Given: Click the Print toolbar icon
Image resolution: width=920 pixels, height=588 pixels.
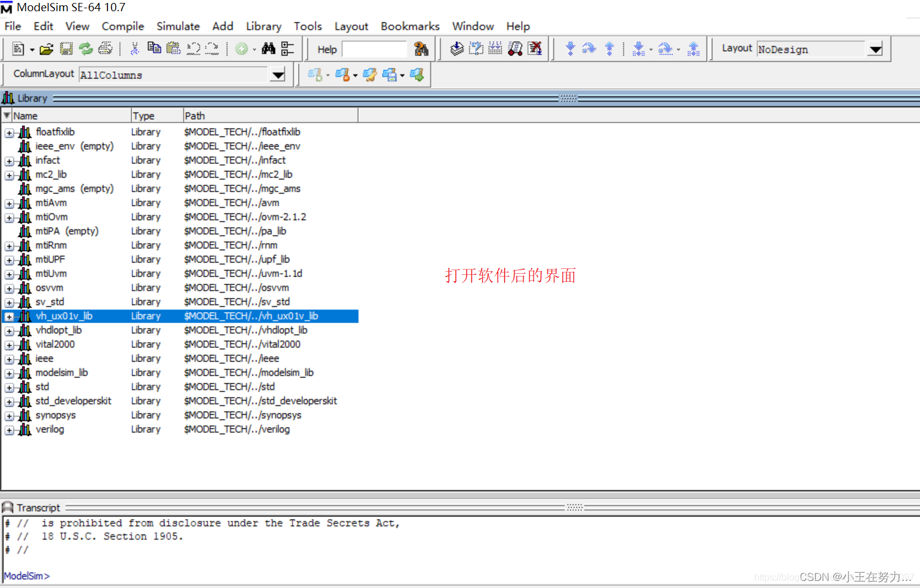Looking at the screenshot, I should pyautogui.click(x=106, y=49).
